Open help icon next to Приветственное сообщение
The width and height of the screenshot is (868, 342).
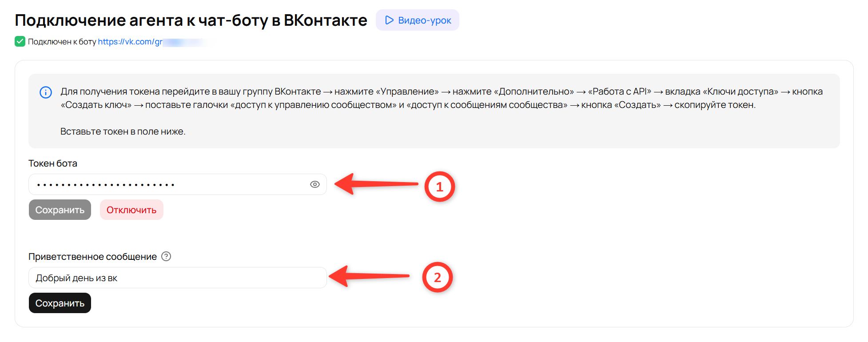(166, 256)
